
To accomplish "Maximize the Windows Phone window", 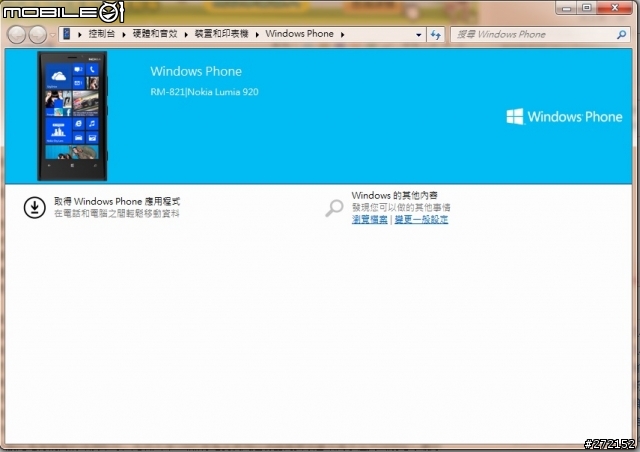I will (587, 8).
